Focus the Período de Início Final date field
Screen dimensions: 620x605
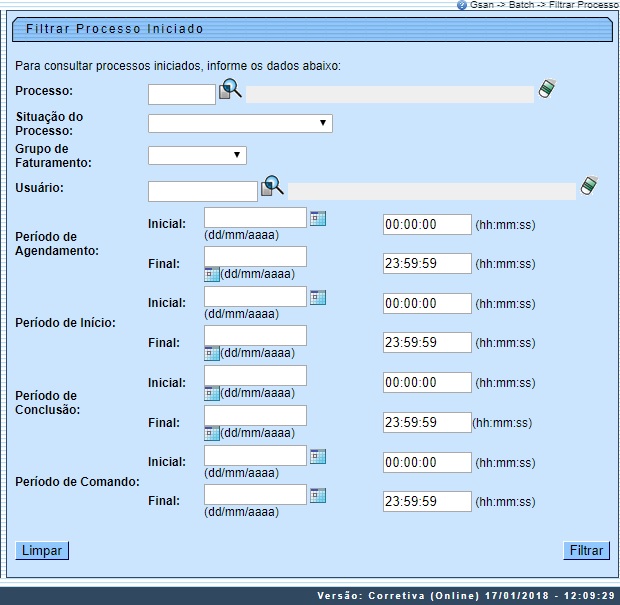[x=255, y=336]
